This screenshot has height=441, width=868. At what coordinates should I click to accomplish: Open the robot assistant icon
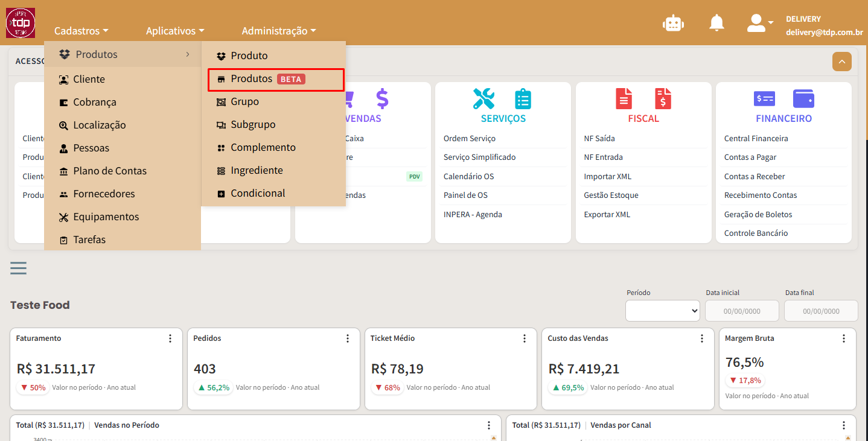[x=673, y=23]
